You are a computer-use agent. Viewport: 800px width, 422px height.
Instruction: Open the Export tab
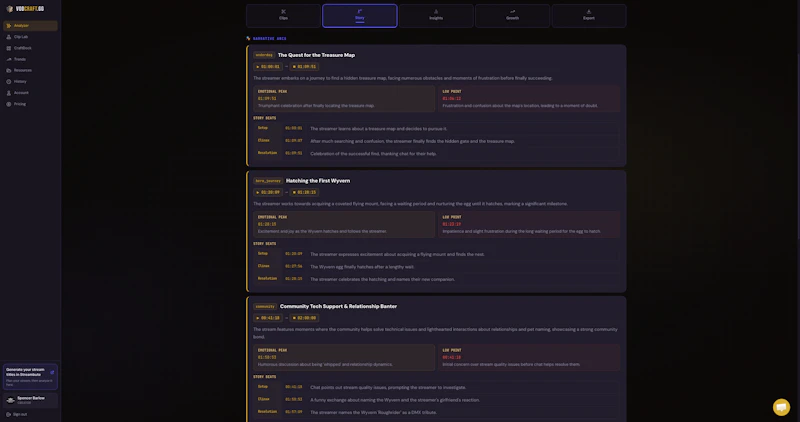tap(589, 15)
